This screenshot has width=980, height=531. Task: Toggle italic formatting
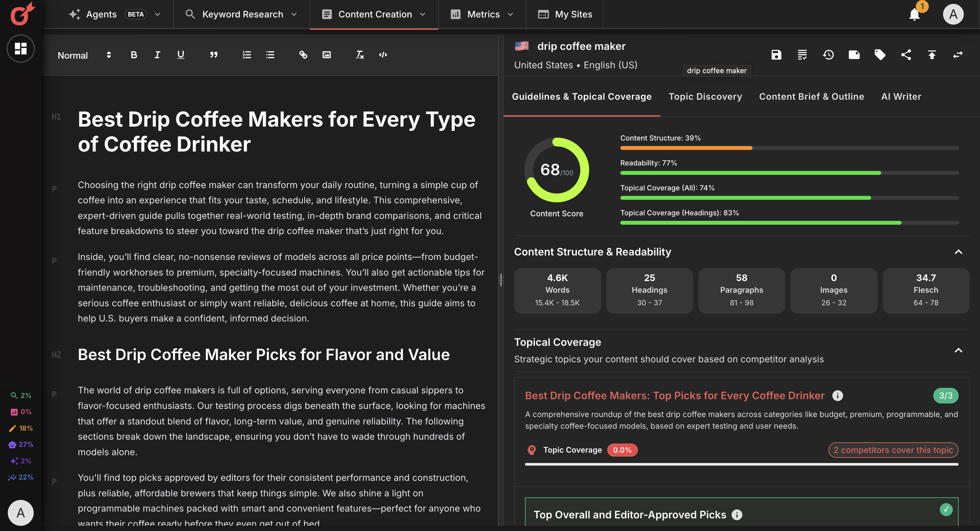[157, 55]
